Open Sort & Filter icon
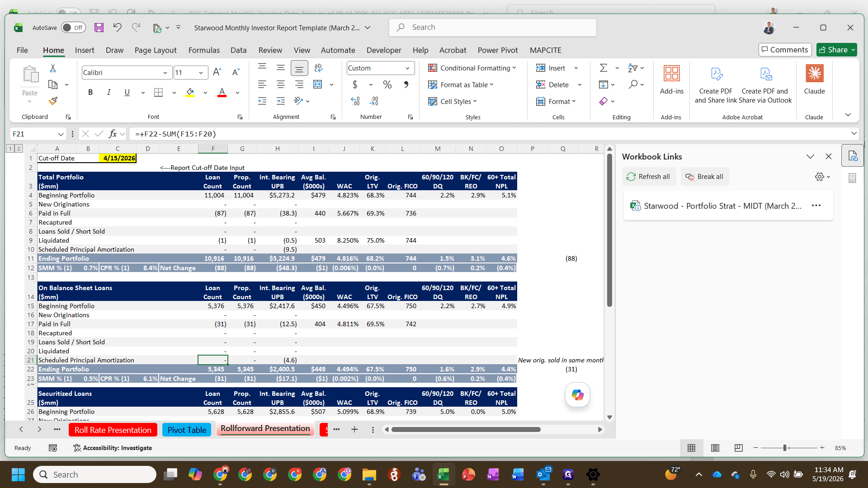868x488 pixels. [632, 68]
